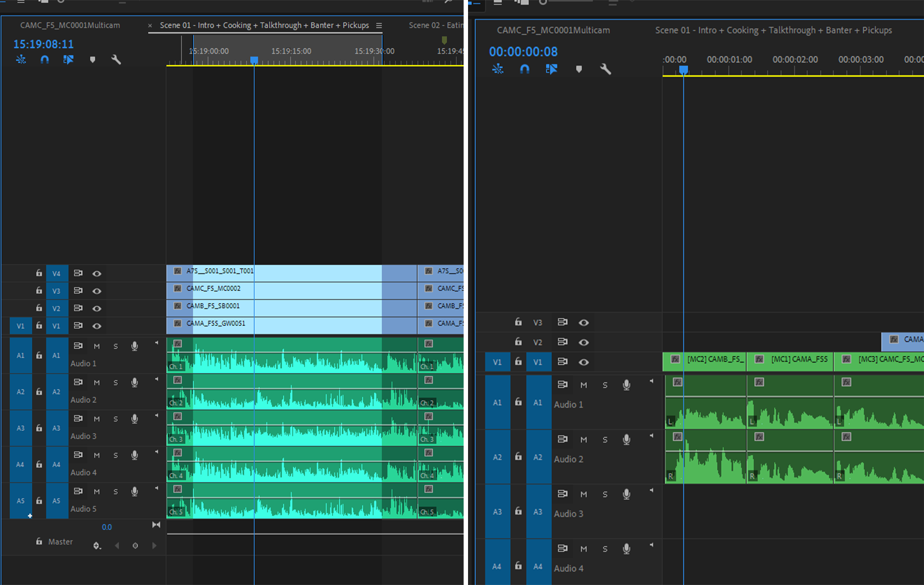This screenshot has width=924, height=585.
Task: Expand the Scene 01 sequence panel menu
Action: point(379,25)
